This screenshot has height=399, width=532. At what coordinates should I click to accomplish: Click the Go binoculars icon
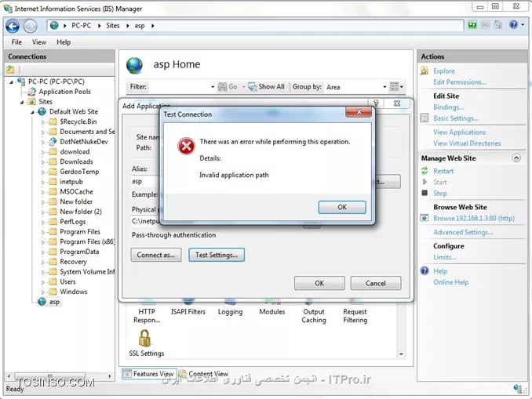pos(222,87)
